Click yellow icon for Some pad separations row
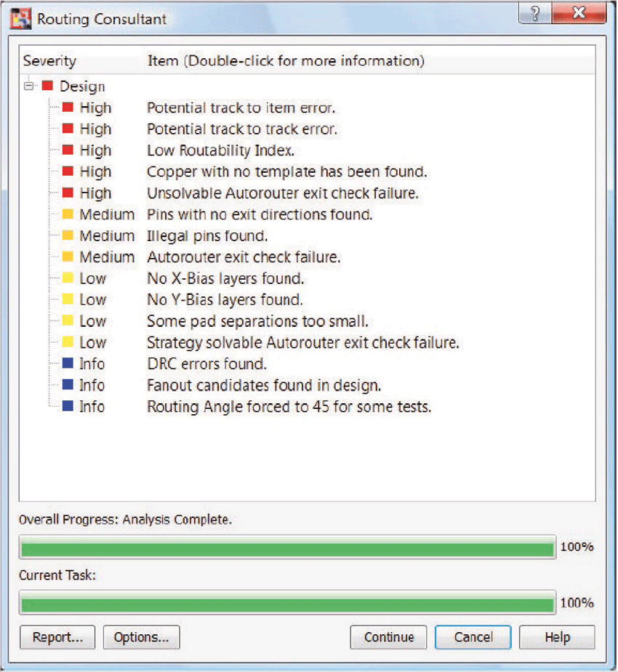The image size is (618, 672). tap(68, 320)
